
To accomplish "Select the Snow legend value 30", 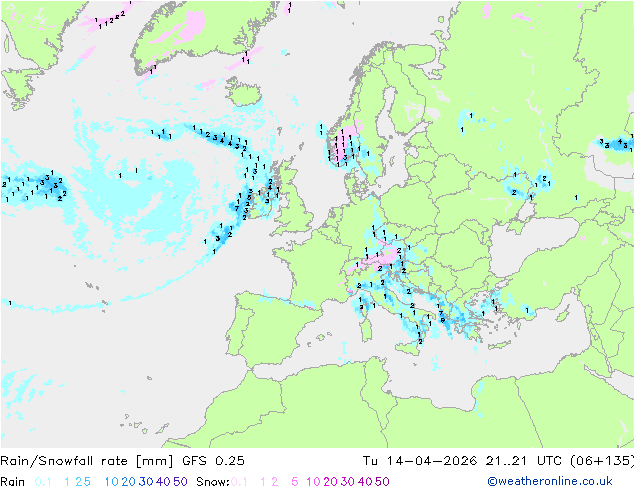I will point(348,482).
